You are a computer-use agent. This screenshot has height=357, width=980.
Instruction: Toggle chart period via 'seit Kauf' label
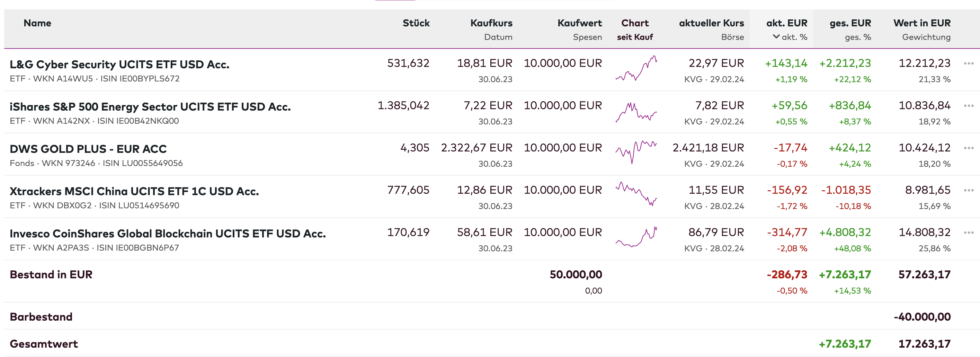[x=634, y=37]
